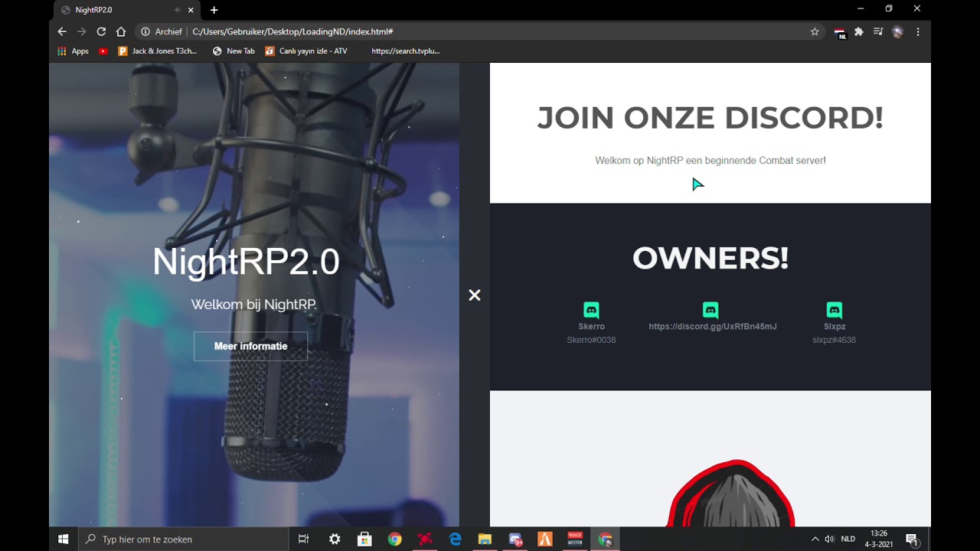Open the YouTube bookmark icon
Viewport: 980px width, 551px height.
pos(103,51)
